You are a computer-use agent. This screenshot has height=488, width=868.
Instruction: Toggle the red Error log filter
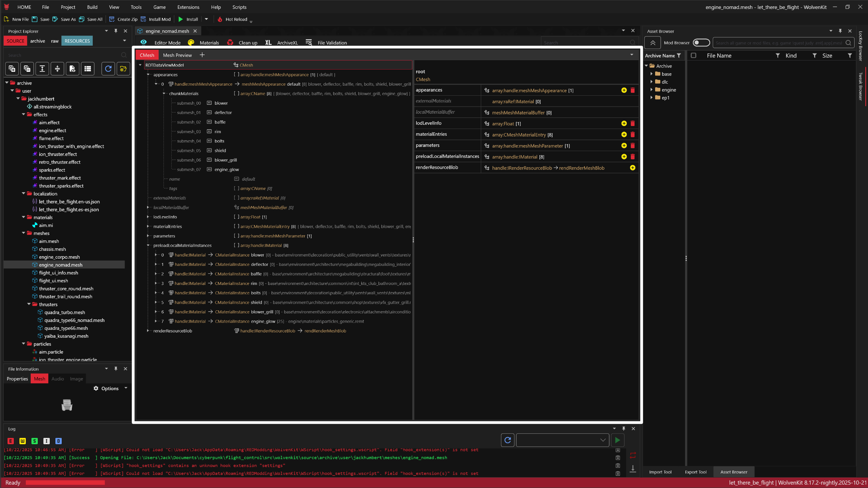[10, 441]
